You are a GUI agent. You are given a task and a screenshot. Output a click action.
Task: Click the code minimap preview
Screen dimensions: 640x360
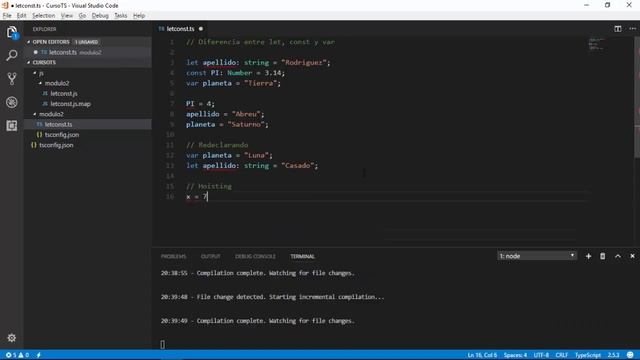point(596,44)
